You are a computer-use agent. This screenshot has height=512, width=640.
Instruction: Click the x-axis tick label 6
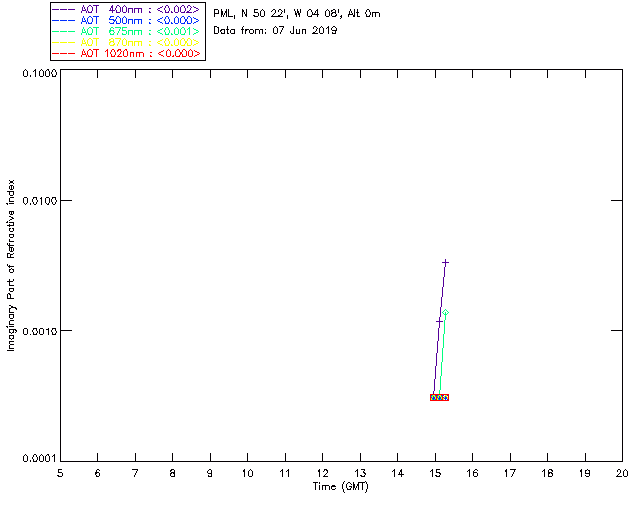[98, 473]
